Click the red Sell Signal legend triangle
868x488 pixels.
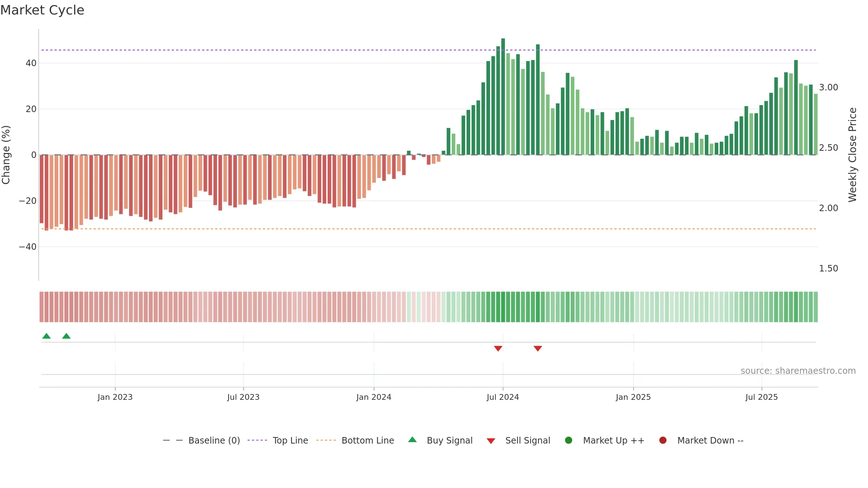point(491,441)
